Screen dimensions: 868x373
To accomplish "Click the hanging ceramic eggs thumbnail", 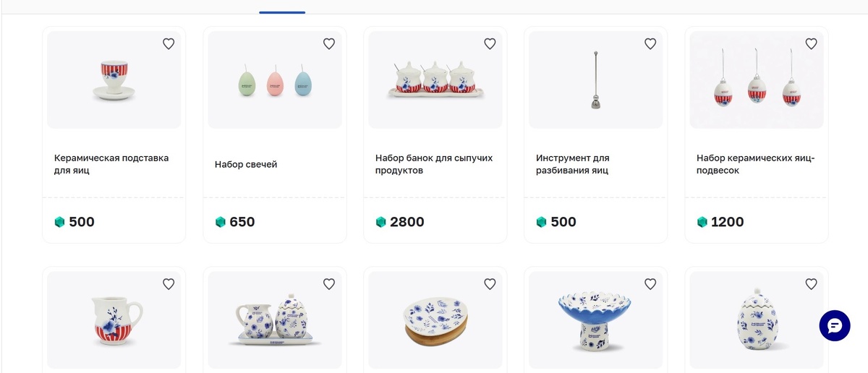I will 756,80.
